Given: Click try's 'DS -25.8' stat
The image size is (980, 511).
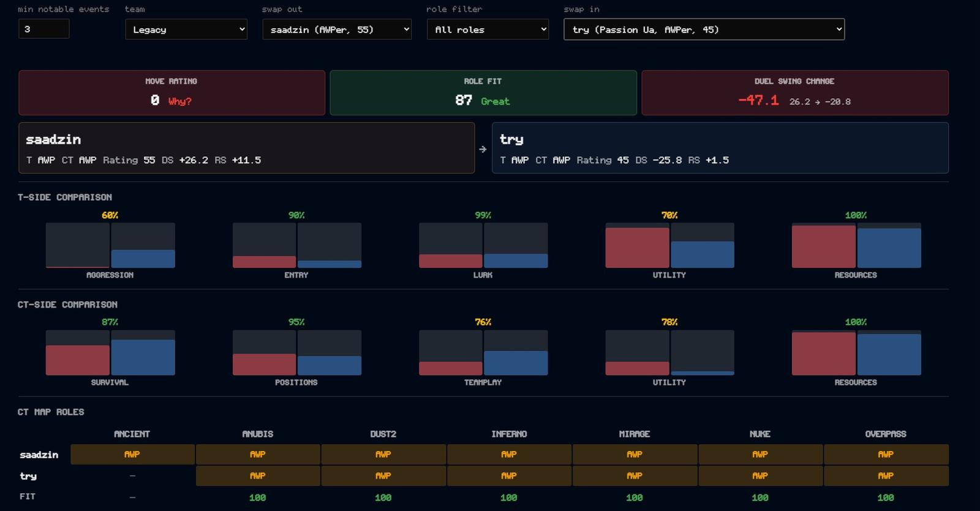Looking at the screenshot, I should 659,160.
